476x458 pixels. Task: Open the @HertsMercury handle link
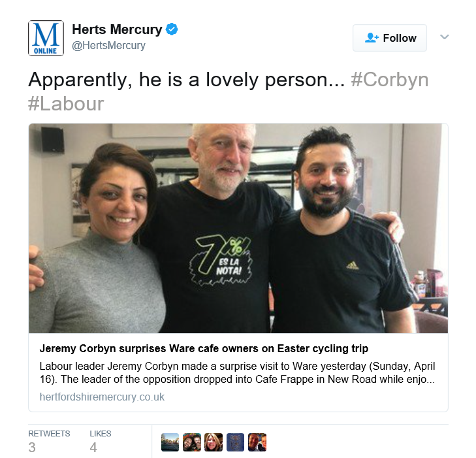point(108,46)
